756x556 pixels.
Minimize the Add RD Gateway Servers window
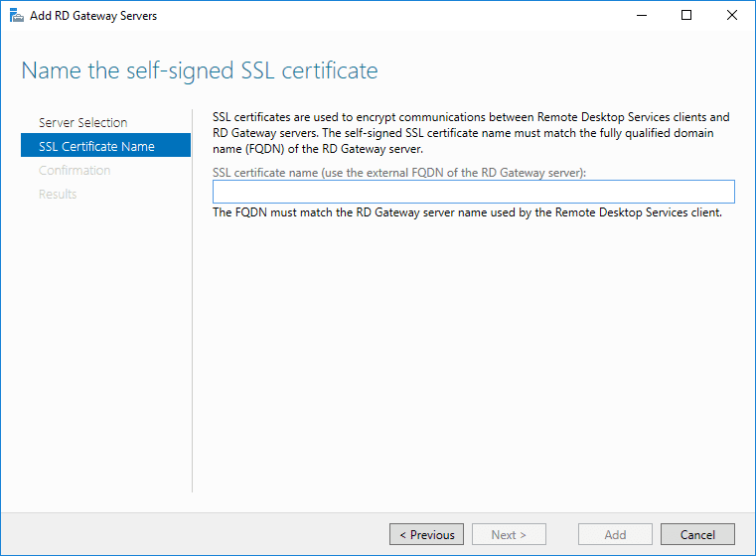coord(641,16)
